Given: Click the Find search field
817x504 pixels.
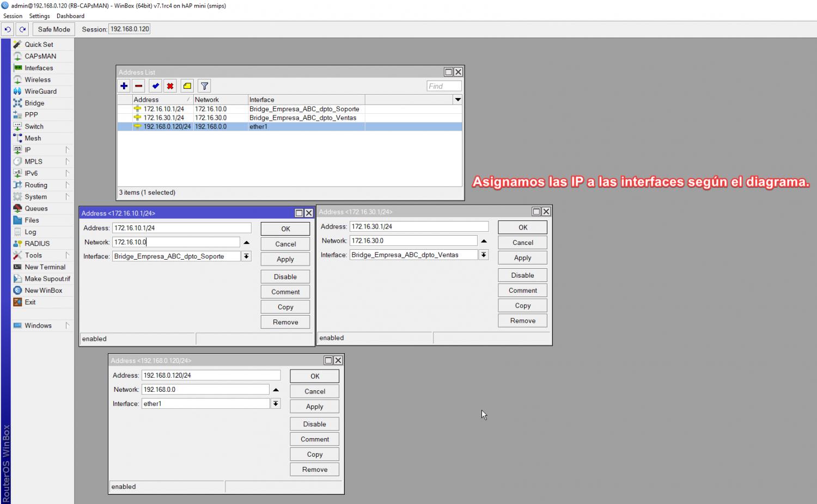Looking at the screenshot, I should coord(444,86).
